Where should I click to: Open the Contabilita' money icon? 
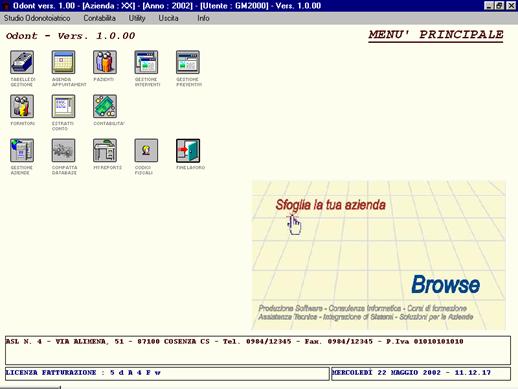(x=105, y=106)
